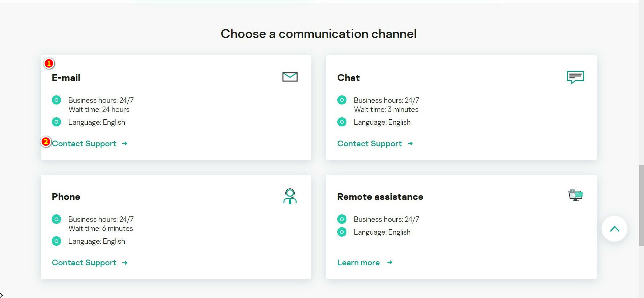Click arrow next to E-mail Contact Support

point(125,144)
